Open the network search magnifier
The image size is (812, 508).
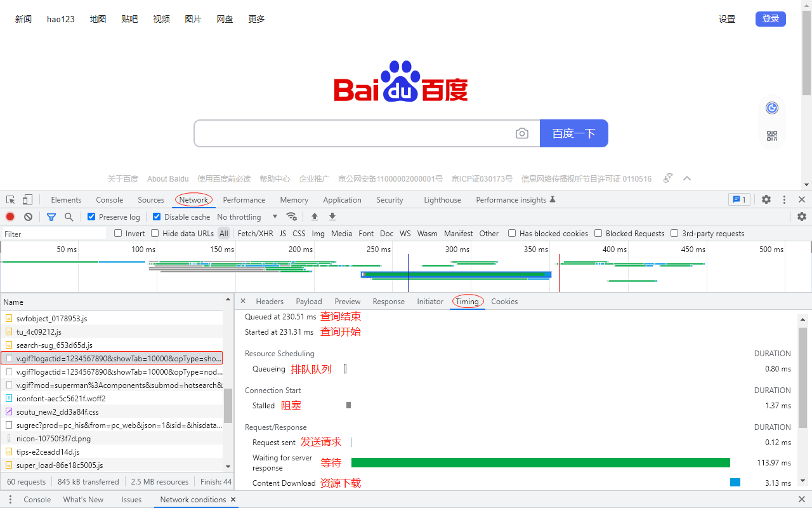(69, 217)
